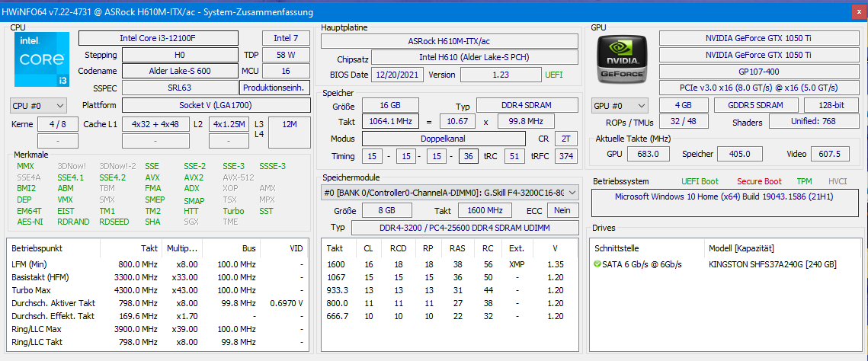
Task: Click the SSPEC value SRL63
Action: point(179,88)
